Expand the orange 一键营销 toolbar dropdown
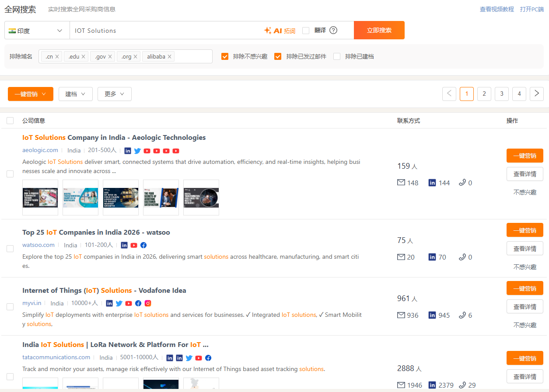 (31, 94)
